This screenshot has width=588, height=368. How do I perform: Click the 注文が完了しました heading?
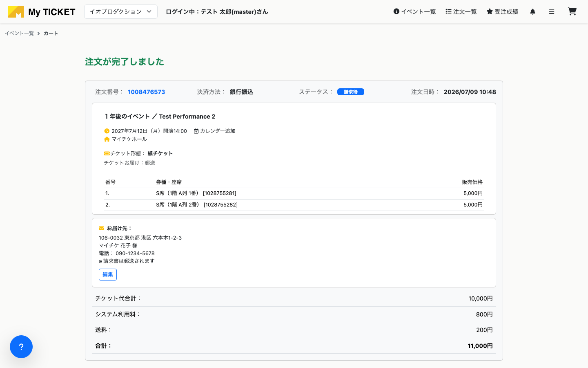125,62
